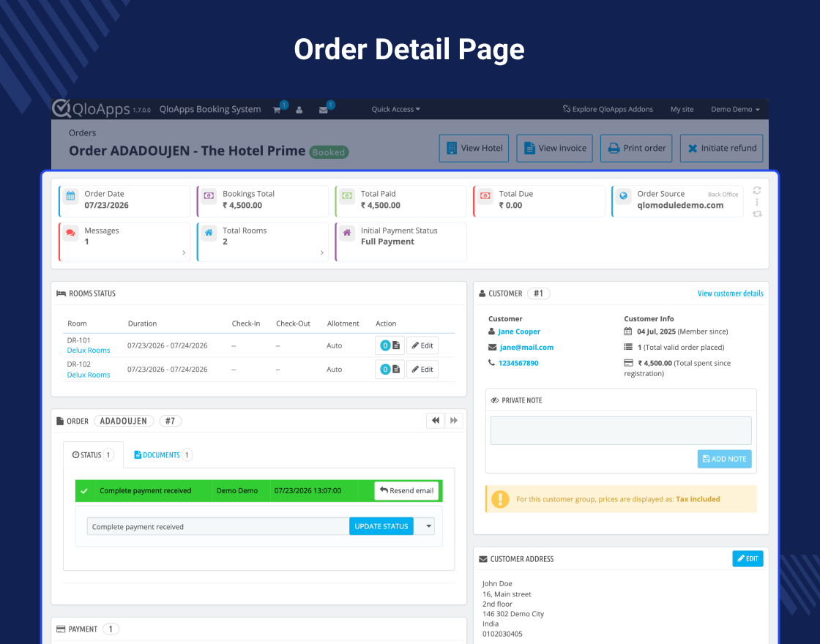Click the member since calendar icon
This screenshot has height=644, width=820.
point(628,332)
